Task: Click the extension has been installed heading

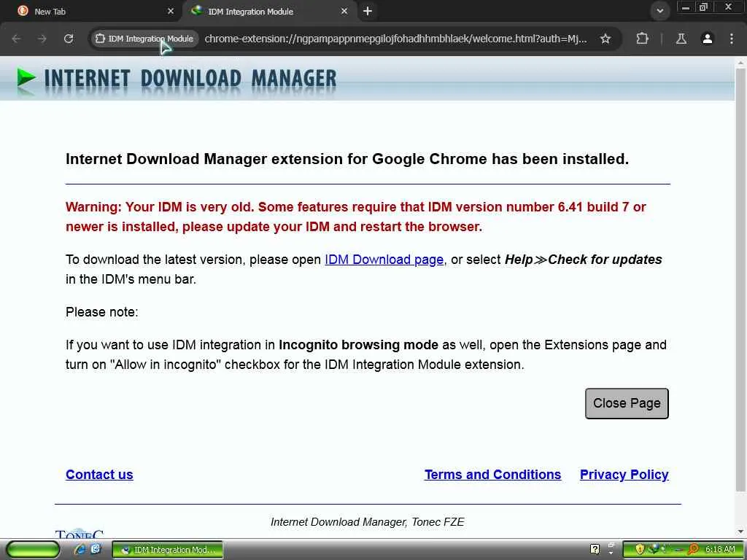Action: tap(347, 158)
